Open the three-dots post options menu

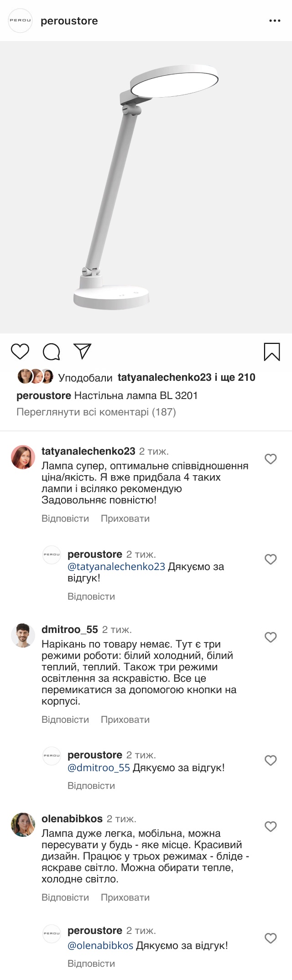point(275,21)
